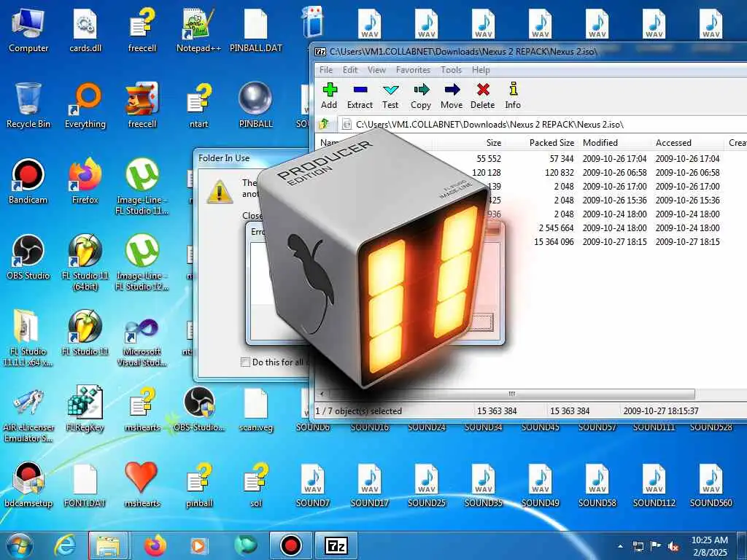
Task: Click the packed size value 120 832
Action: [x=559, y=172]
